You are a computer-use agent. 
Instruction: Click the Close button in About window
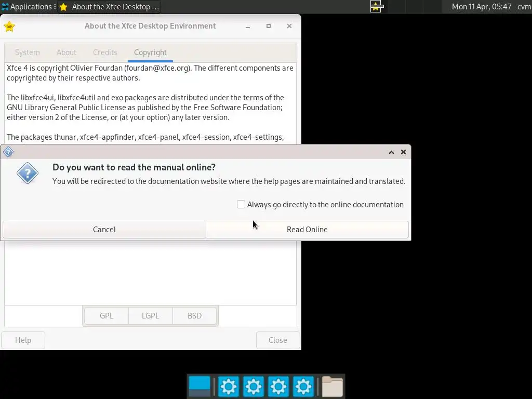[x=278, y=340]
